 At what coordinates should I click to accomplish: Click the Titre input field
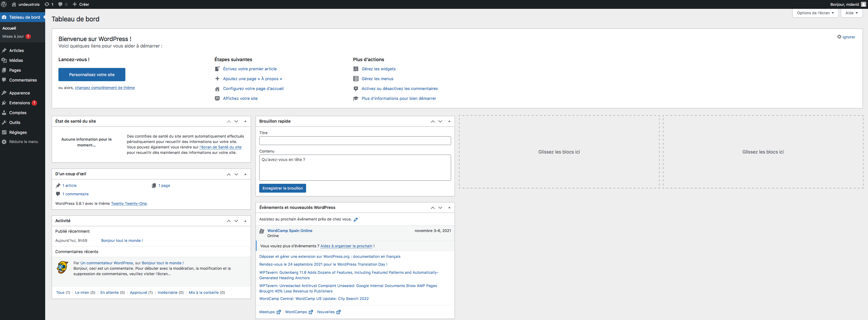click(355, 141)
